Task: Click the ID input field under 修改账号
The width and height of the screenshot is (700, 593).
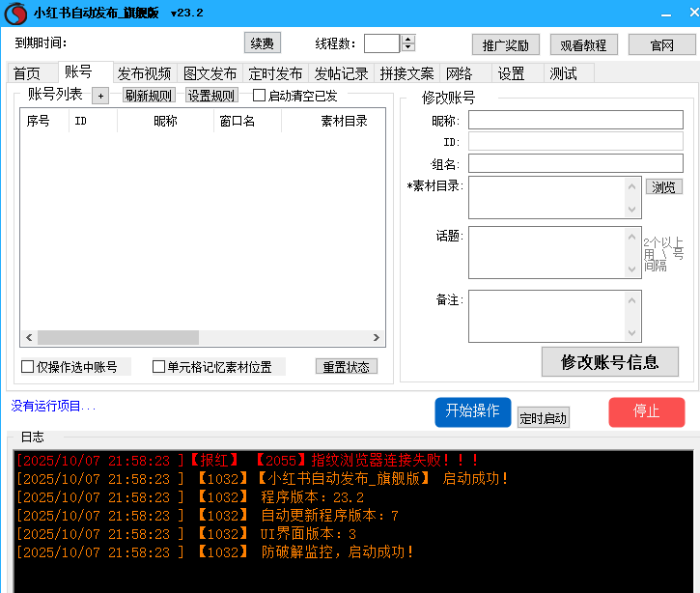Action: tap(575, 142)
